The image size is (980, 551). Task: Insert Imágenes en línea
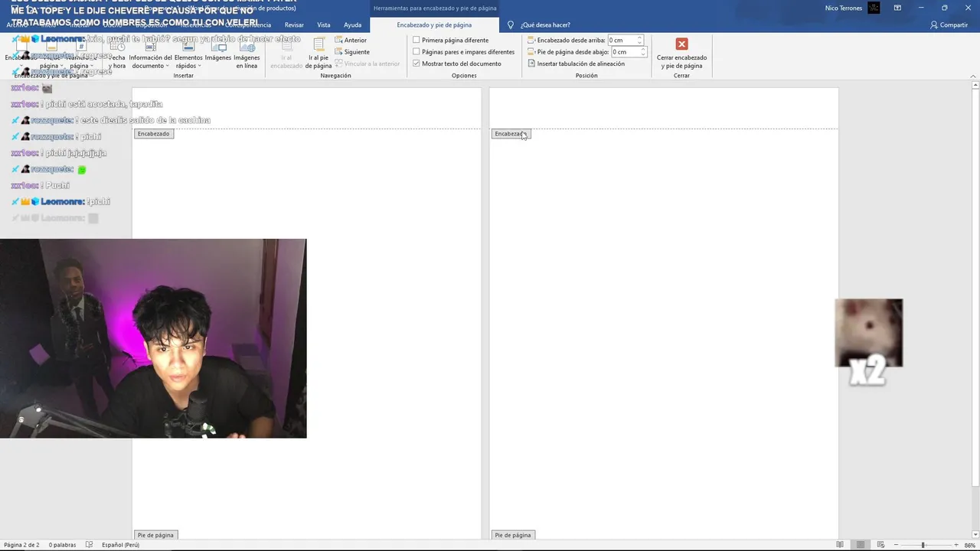coord(247,54)
